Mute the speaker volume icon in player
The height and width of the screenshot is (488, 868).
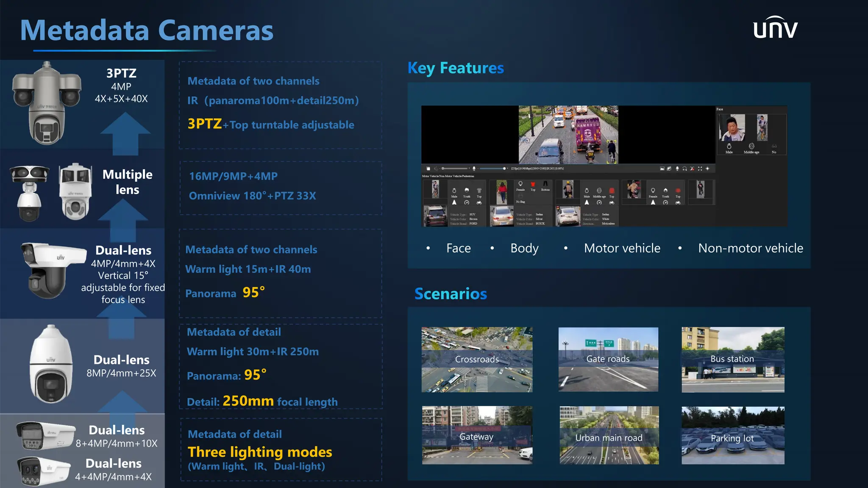coord(436,169)
